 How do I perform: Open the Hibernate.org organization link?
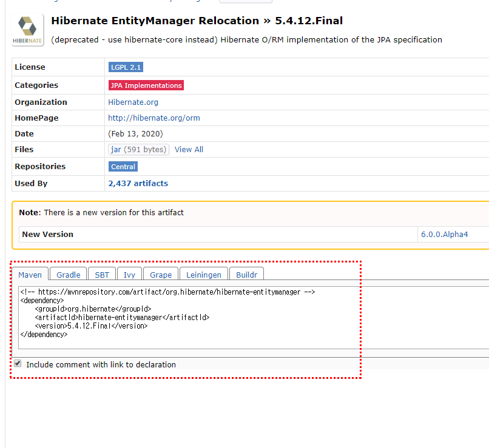point(133,102)
